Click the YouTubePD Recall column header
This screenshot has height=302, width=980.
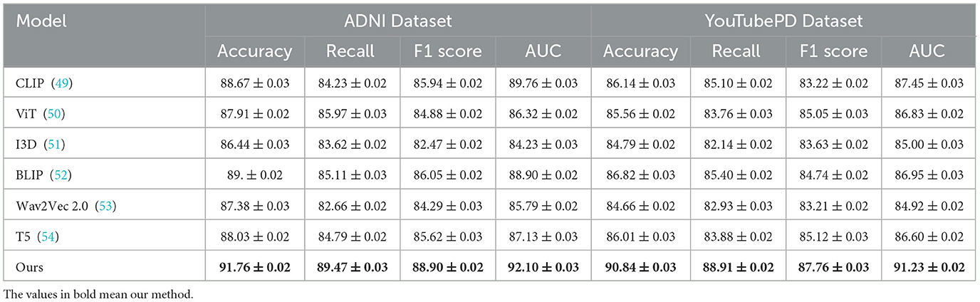tap(736, 51)
